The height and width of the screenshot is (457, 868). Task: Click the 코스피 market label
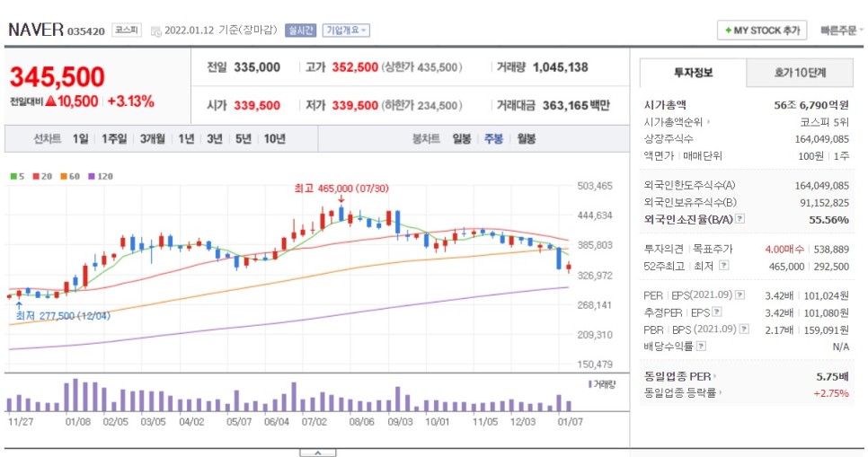coord(127,30)
